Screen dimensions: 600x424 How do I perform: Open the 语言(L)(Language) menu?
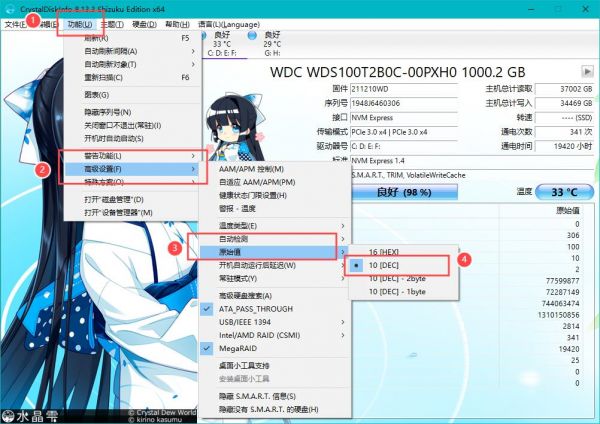click(229, 24)
